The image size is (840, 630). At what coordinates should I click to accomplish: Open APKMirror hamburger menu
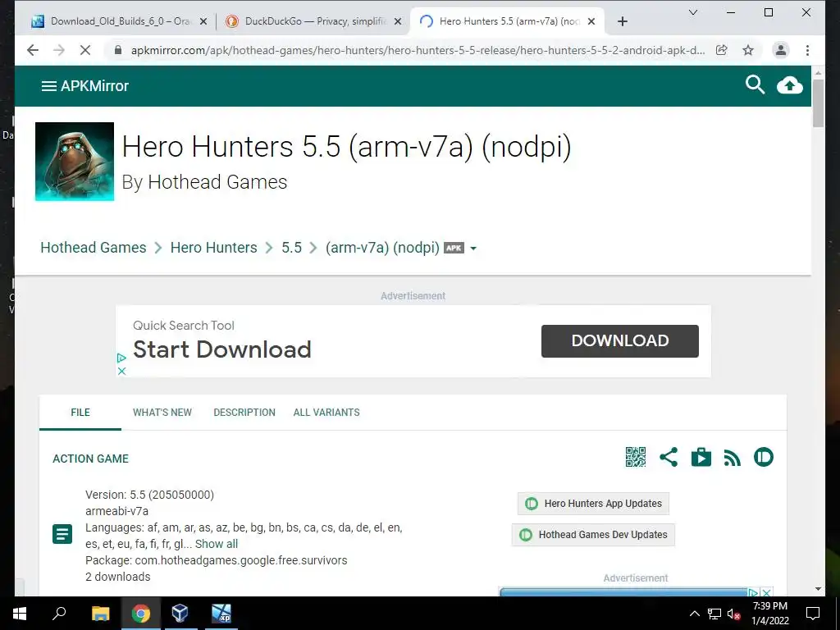[x=48, y=85]
